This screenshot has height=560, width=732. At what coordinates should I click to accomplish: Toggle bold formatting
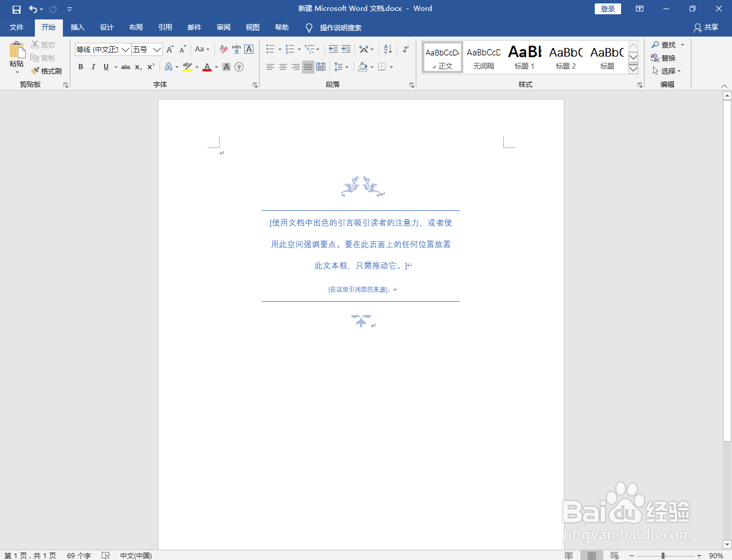click(81, 67)
